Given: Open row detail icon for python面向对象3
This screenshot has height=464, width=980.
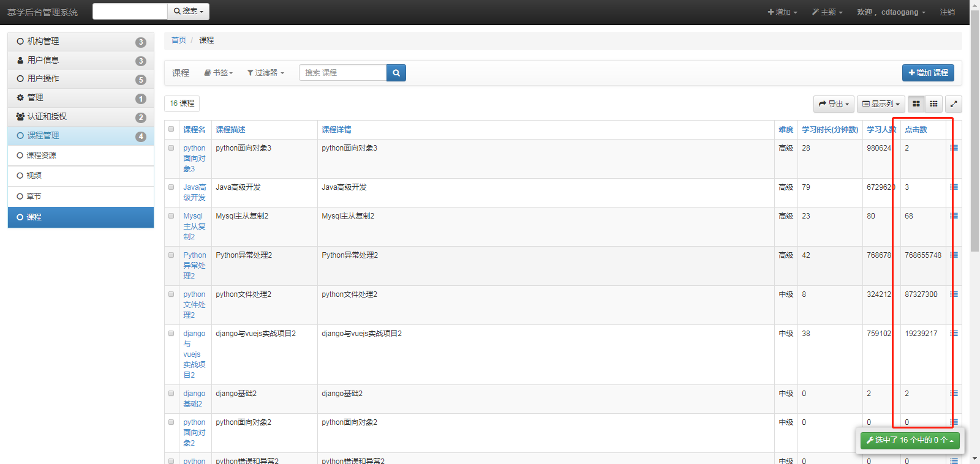Looking at the screenshot, I should (x=954, y=148).
